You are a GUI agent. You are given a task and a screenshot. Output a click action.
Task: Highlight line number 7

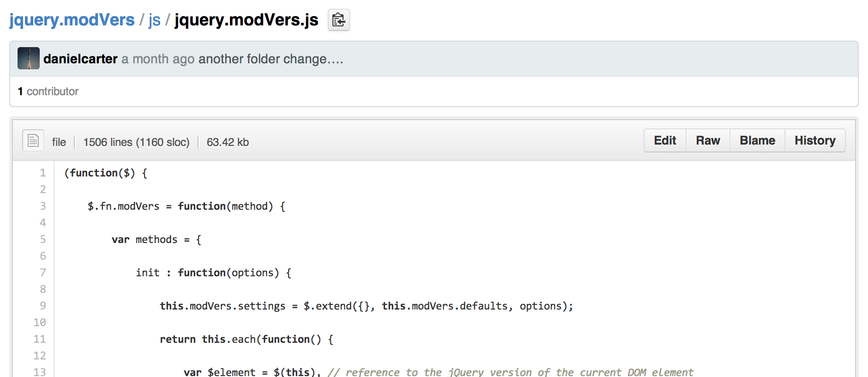pyautogui.click(x=43, y=273)
